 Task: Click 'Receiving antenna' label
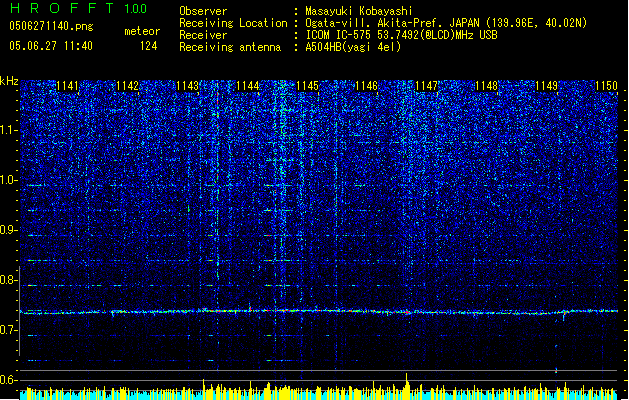pos(230,47)
